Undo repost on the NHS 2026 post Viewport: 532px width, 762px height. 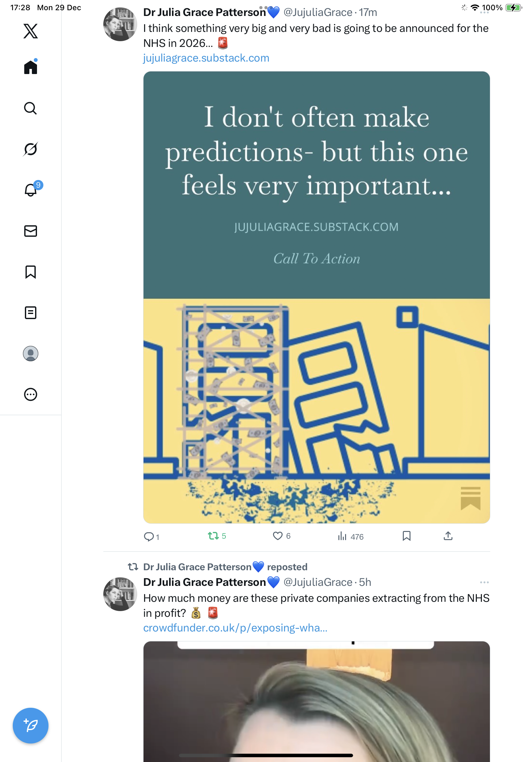coord(213,536)
